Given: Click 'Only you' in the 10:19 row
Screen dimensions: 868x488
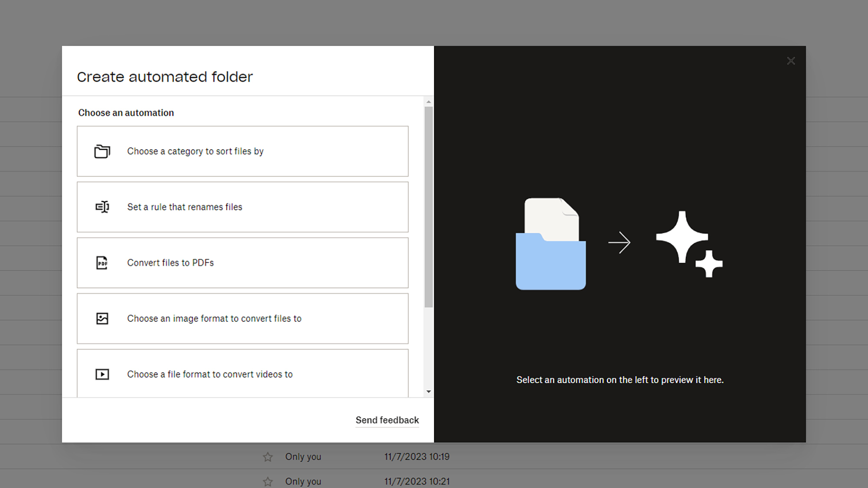Looking at the screenshot, I should (303, 457).
